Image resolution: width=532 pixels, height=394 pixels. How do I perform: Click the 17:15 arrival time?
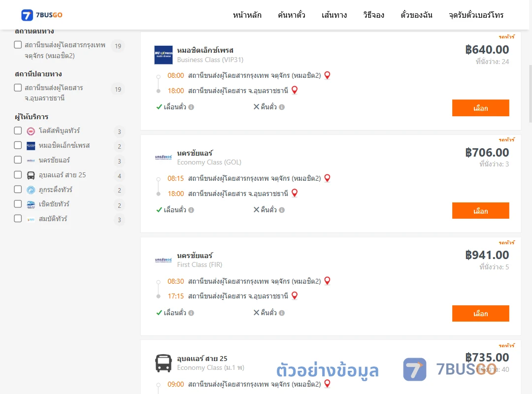pos(176,296)
